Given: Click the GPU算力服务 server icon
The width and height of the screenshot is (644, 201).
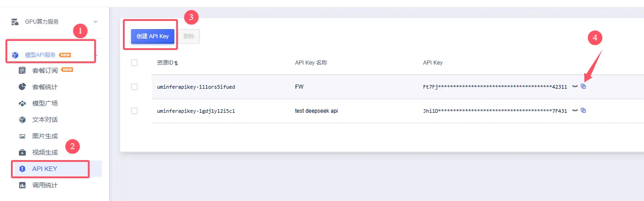Looking at the screenshot, I should tap(15, 22).
